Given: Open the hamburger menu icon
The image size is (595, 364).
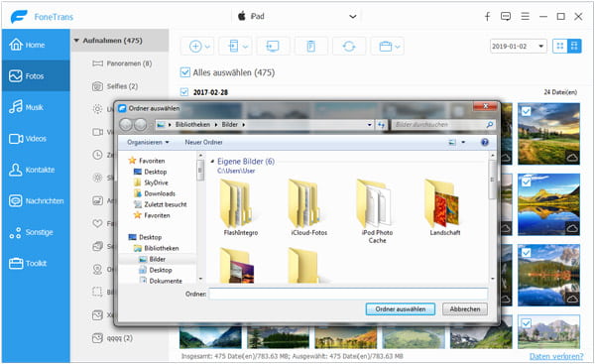Looking at the screenshot, I should pos(525,16).
